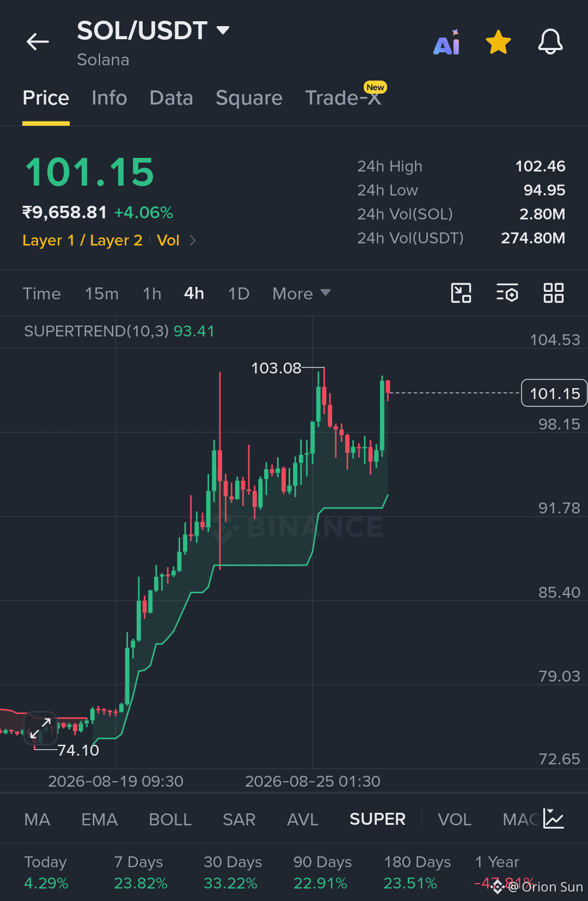This screenshot has width=588, height=901.
Task: Open the chart drawing tools icon
Action: pyautogui.click(x=461, y=293)
